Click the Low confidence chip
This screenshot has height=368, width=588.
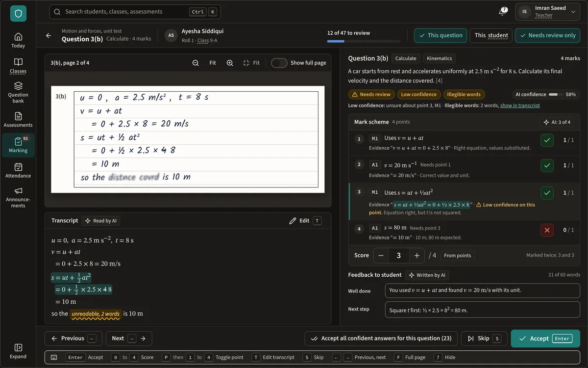(418, 94)
